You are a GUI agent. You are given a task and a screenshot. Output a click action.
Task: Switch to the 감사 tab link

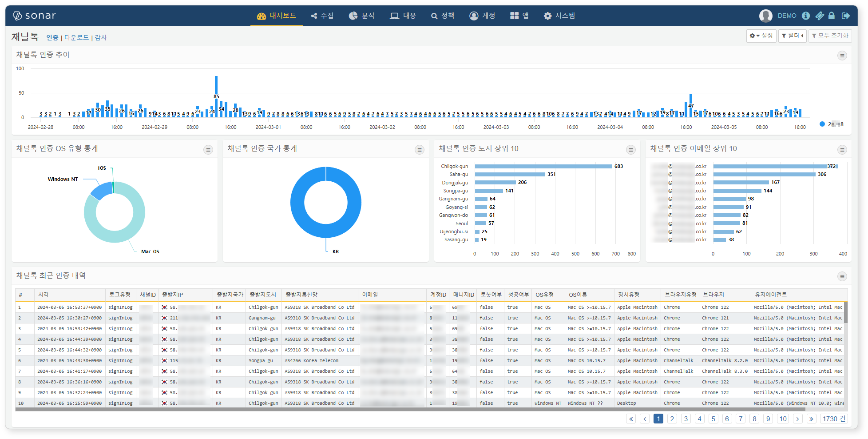click(x=101, y=38)
